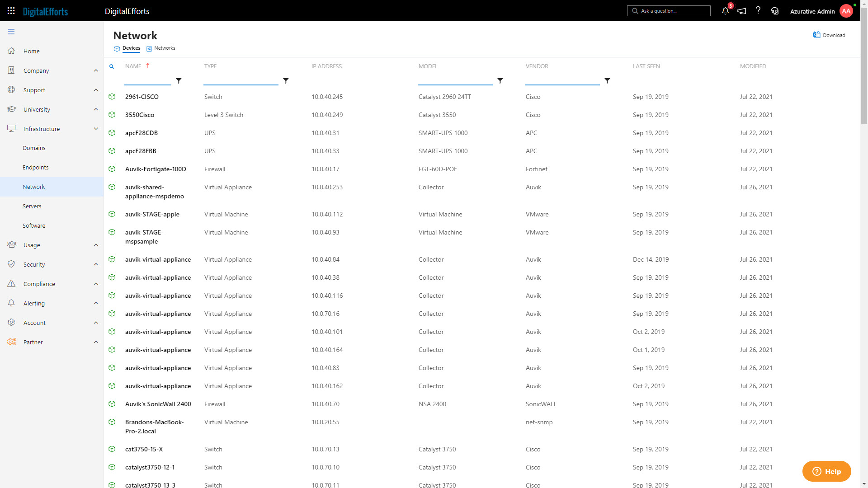Open the filter funnel on the NAME column
The image size is (868, 488).
coord(179,81)
